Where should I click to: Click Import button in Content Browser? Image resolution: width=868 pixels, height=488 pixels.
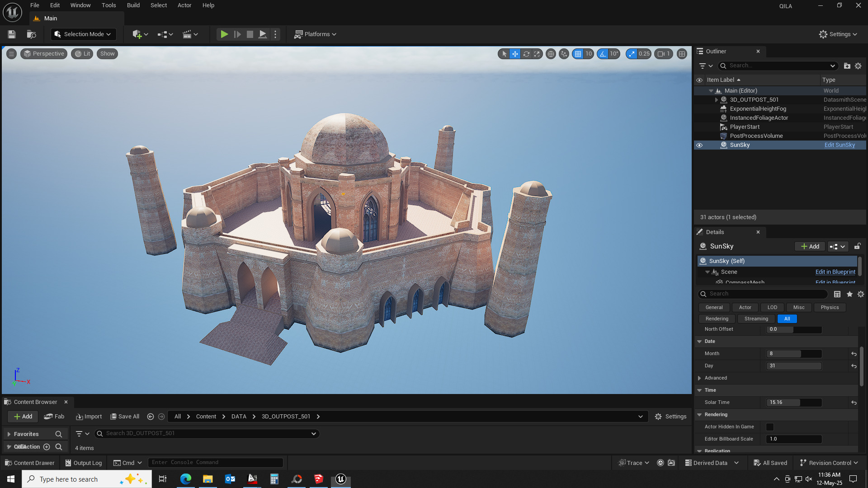coord(89,417)
